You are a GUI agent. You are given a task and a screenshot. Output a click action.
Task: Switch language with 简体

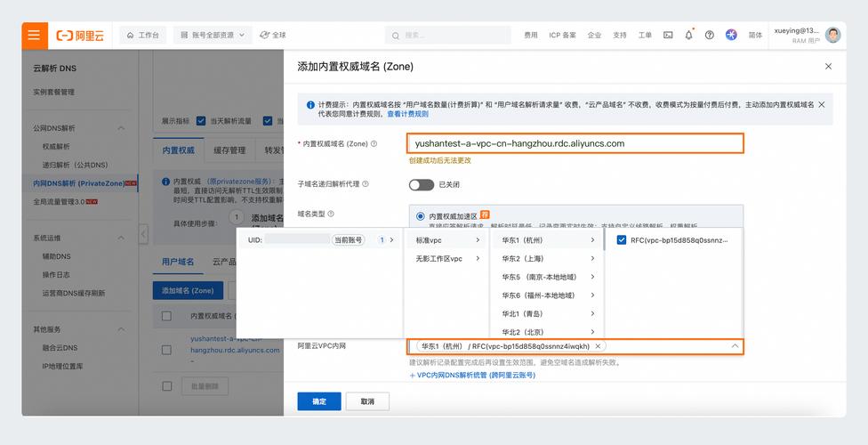[x=756, y=35]
